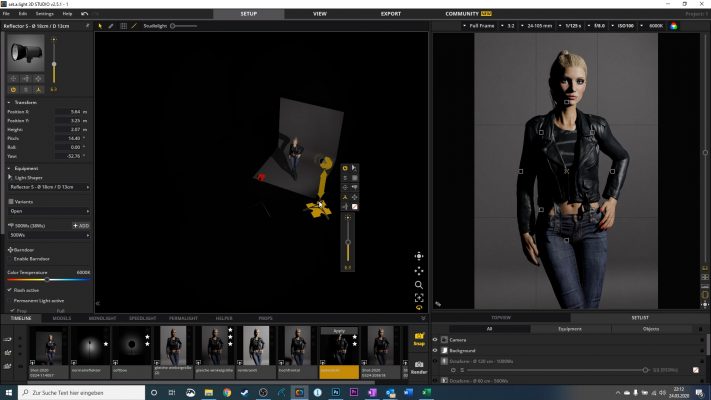Click the Color Temperature slider
Screen dimensions: 711x400
click(x=48, y=279)
